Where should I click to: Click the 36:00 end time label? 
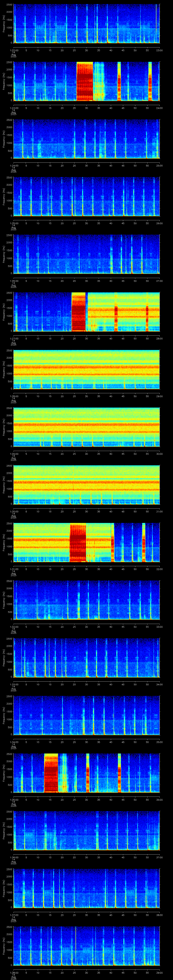click(x=159, y=800)
